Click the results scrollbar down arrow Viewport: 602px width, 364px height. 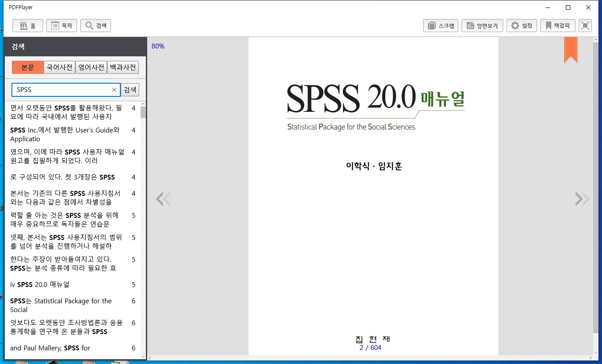(x=143, y=356)
